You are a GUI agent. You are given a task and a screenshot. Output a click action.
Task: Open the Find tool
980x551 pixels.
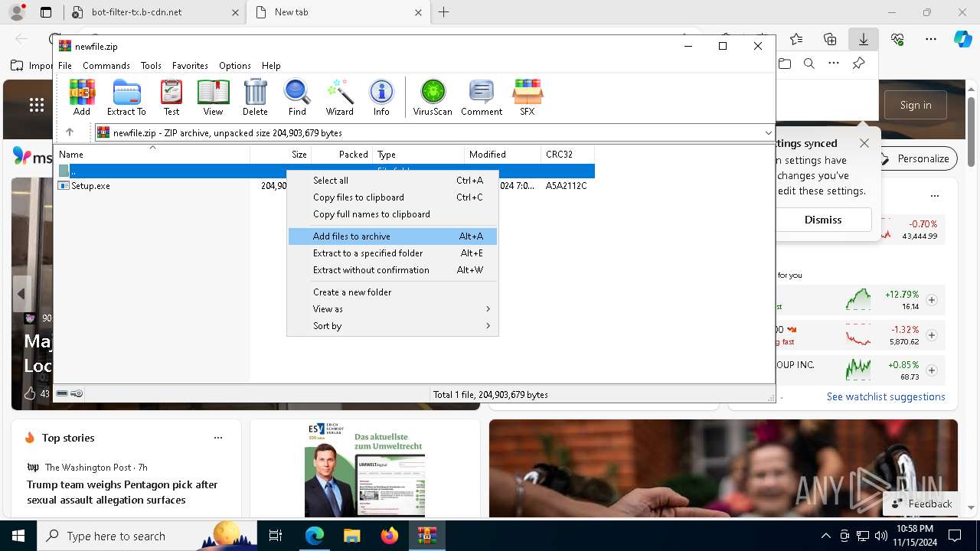[x=297, y=97]
